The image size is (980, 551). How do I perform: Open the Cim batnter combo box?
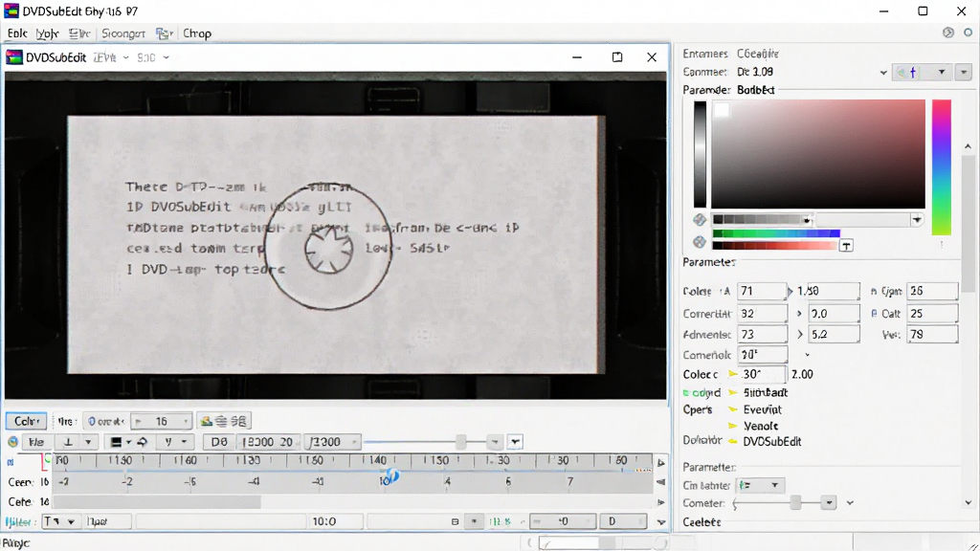[x=760, y=485]
